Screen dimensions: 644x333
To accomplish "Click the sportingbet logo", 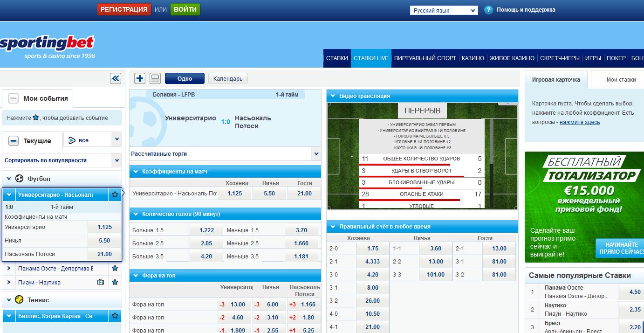I will (47, 47).
